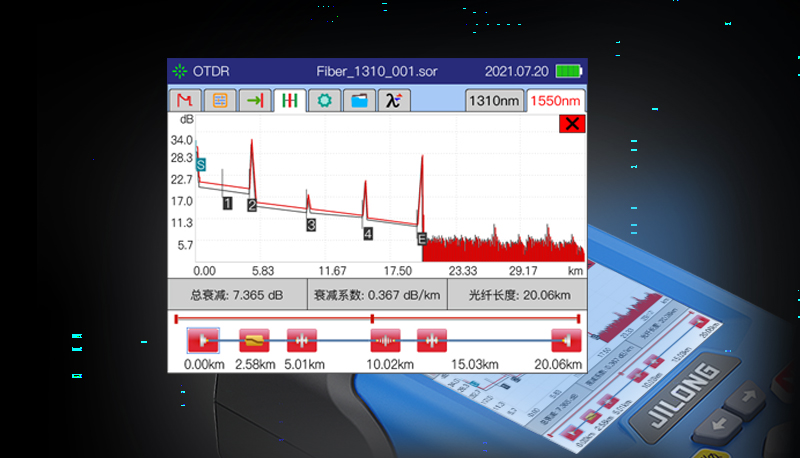The height and width of the screenshot is (458, 800).
Task: Click the date 2021.07.20 in header
Action: tap(516, 71)
